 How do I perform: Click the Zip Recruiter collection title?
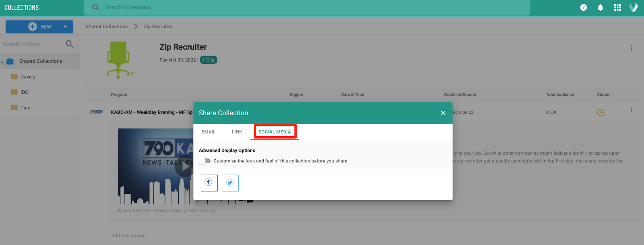click(x=183, y=47)
